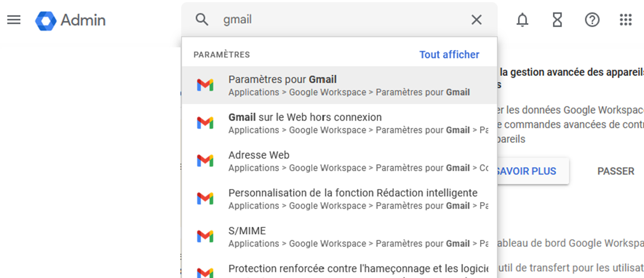Clear the search field with the X
The width and height of the screenshot is (644, 278).
(x=476, y=19)
